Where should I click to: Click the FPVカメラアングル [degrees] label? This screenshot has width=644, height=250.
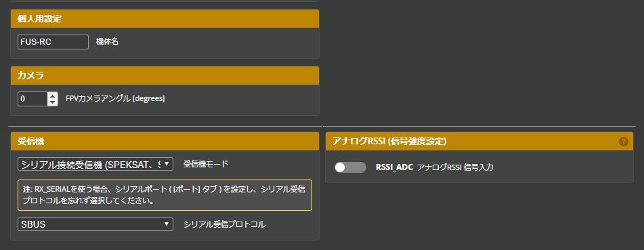click(x=115, y=99)
